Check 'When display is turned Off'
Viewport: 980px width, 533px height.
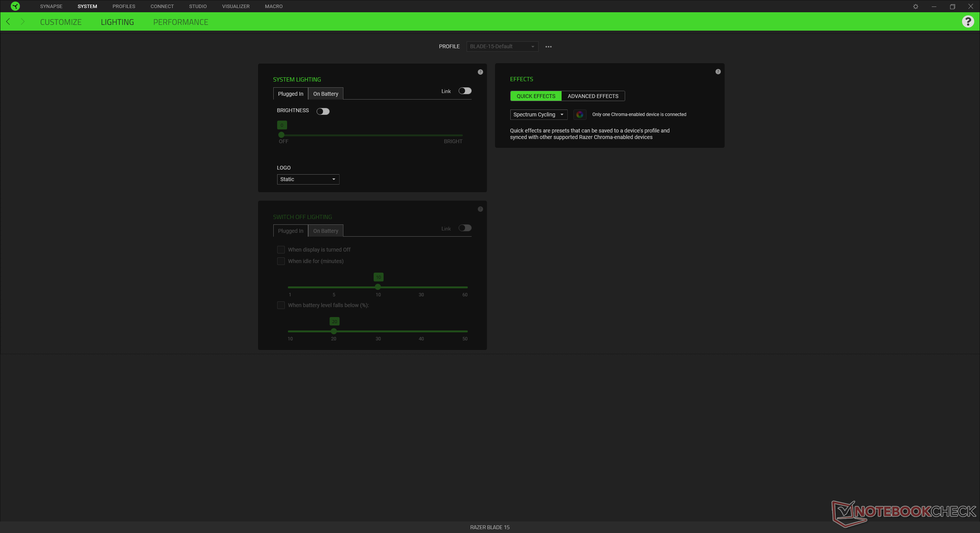281,250
